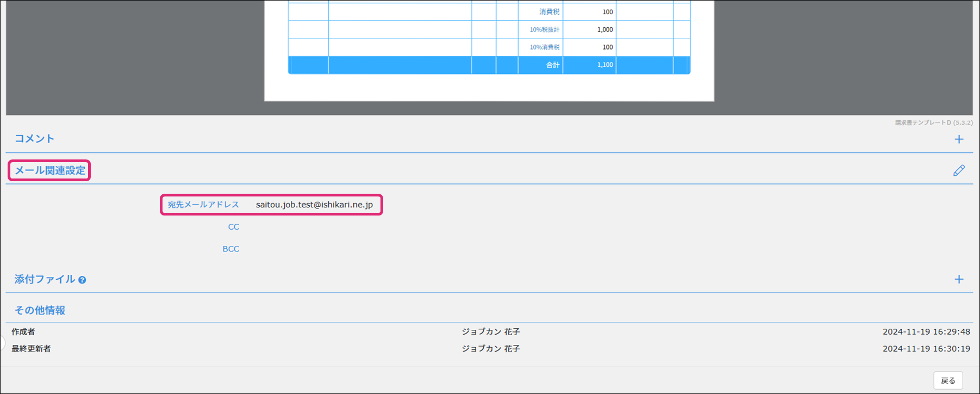
Task: Select the BCC field label
Action: (x=230, y=249)
